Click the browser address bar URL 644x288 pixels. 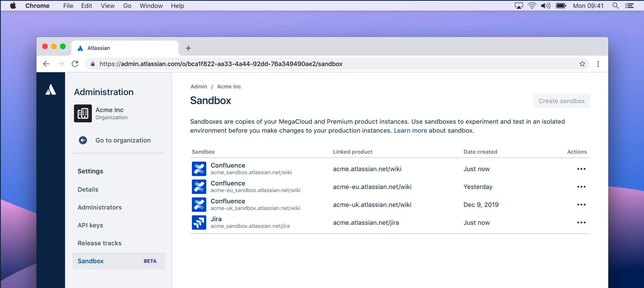click(221, 64)
